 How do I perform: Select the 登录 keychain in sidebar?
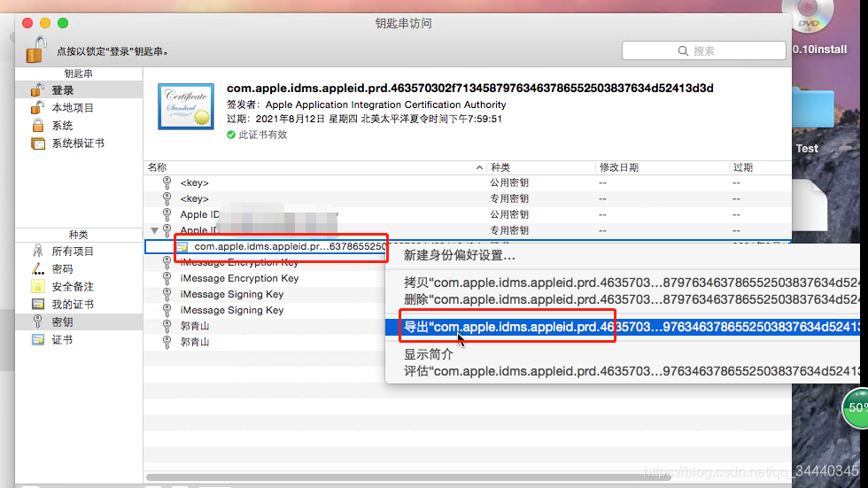coord(79,90)
